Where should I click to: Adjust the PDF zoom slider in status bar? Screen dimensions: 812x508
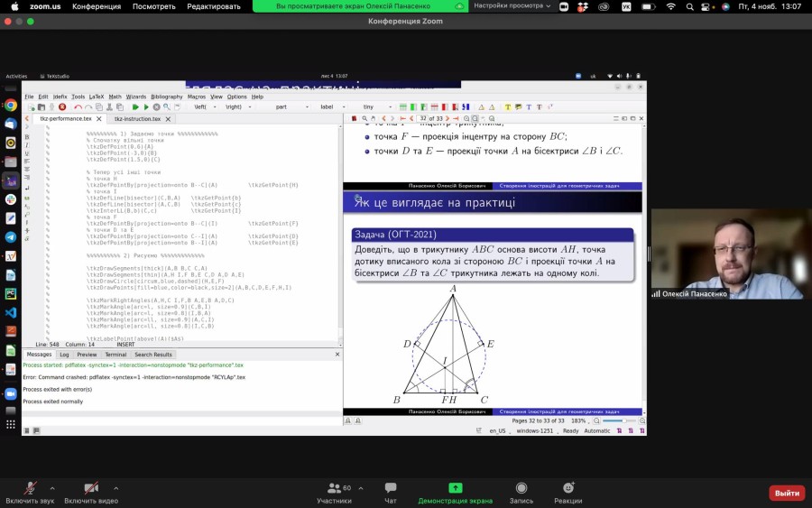coord(619,421)
